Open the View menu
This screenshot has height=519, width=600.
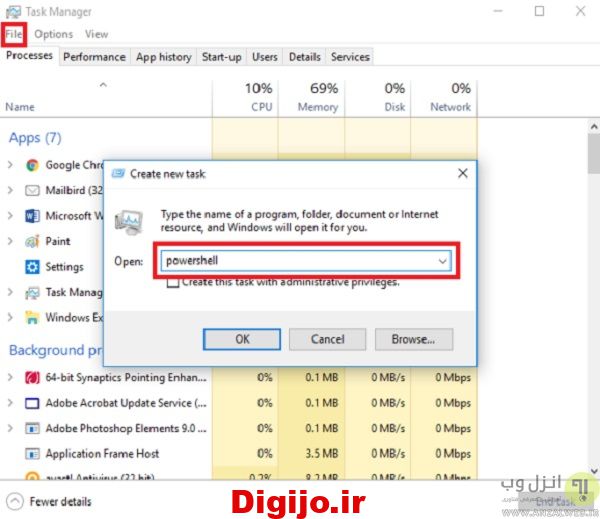(x=96, y=34)
